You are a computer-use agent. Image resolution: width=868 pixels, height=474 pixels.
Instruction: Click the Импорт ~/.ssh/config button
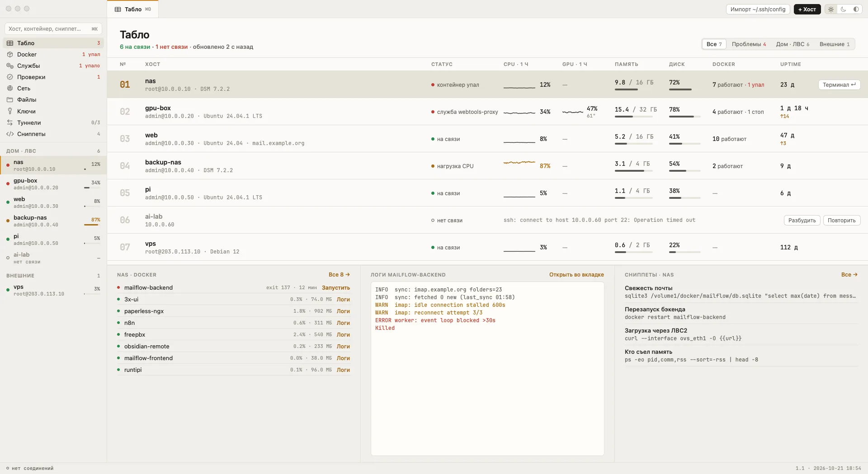point(758,9)
